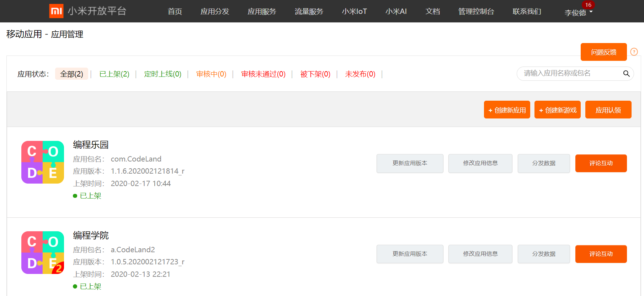The height and width of the screenshot is (296, 644).
Task: Open 分发数据 for 编程乐园
Action: click(x=544, y=163)
